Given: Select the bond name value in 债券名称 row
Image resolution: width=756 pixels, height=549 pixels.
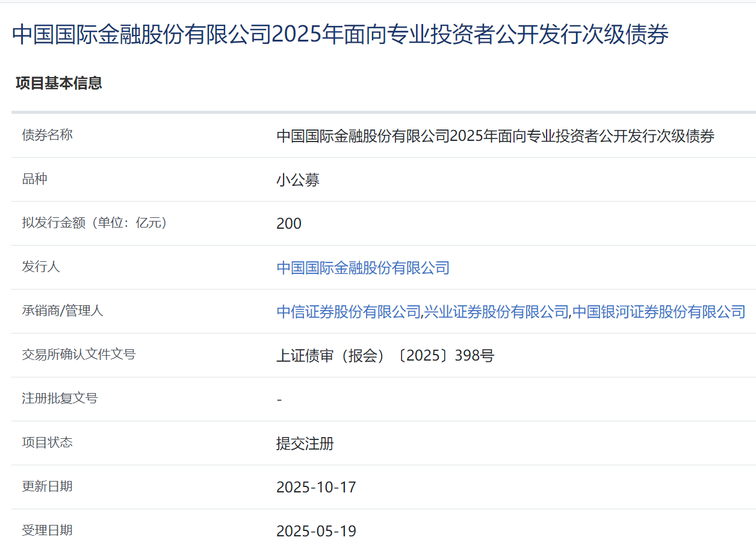Looking at the screenshot, I should 495,135.
